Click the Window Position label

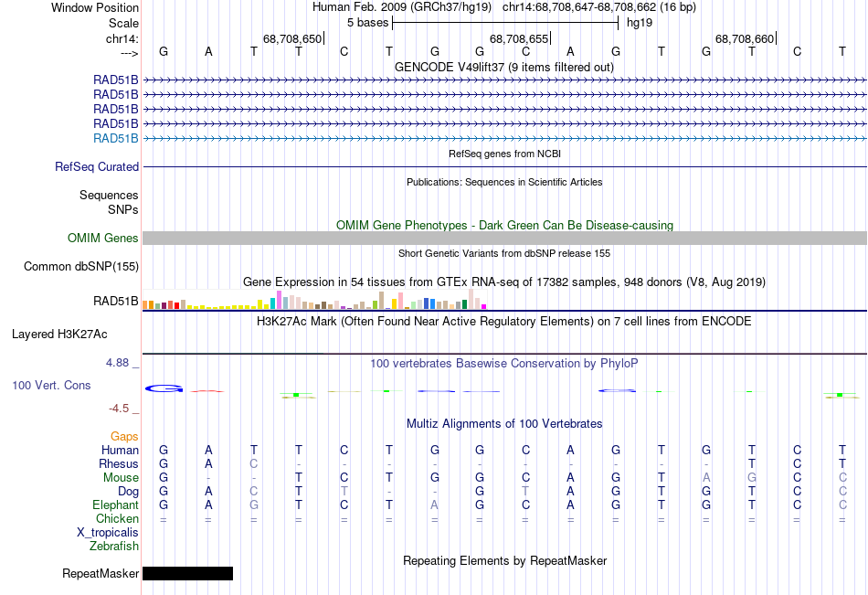click(x=95, y=7)
